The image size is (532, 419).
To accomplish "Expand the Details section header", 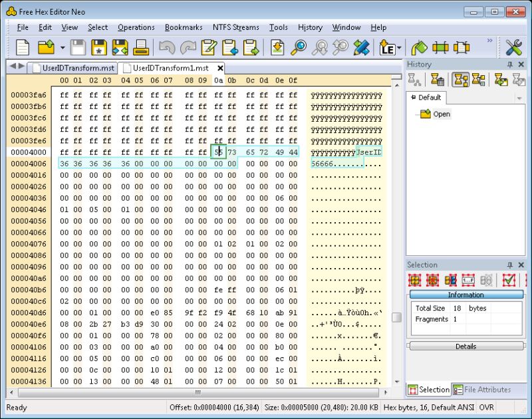I will [466, 347].
